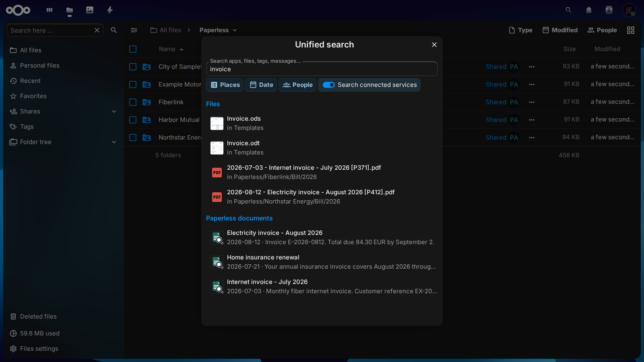Expand the Folder tree chevron

coord(114,142)
